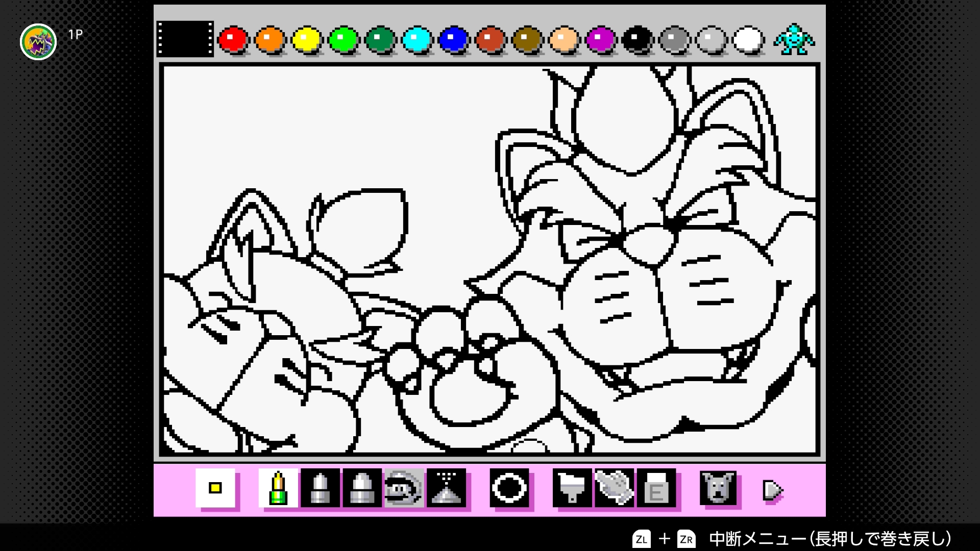
Task: Click the cyan robot palette-switch icon
Action: pos(794,39)
